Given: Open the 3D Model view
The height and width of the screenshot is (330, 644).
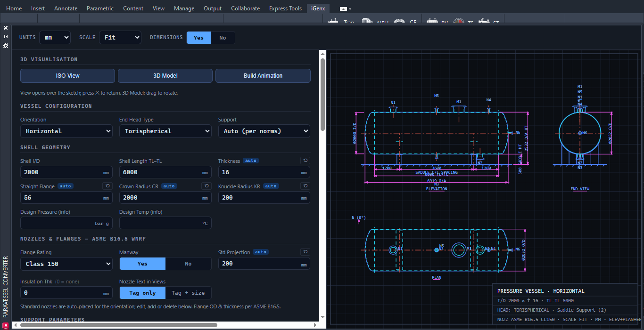Looking at the screenshot, I should (x=165, y=76).
